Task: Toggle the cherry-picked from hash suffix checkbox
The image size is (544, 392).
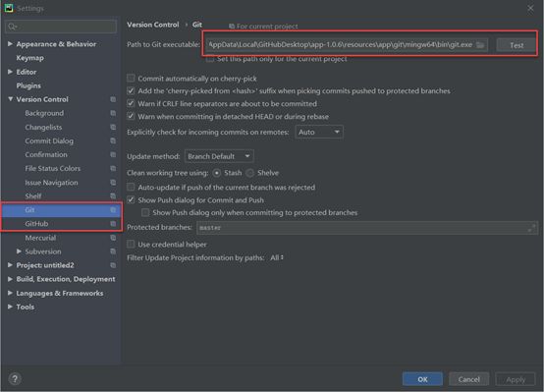Action: 131,91
